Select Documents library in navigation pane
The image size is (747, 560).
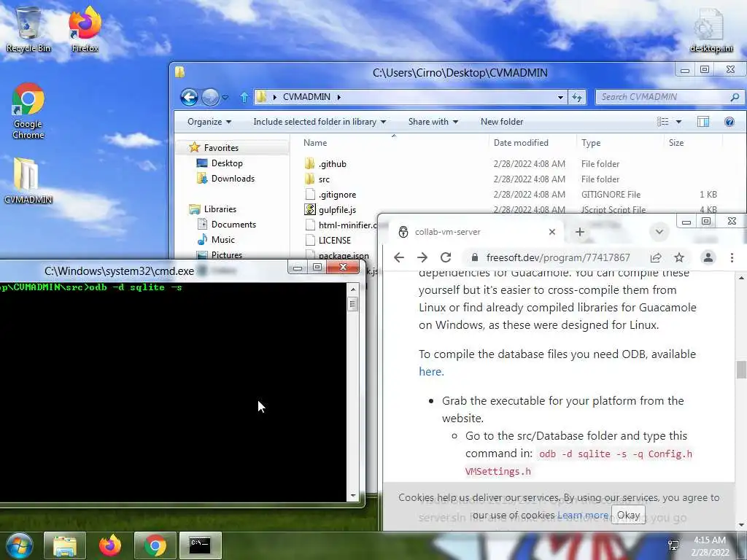233,225
